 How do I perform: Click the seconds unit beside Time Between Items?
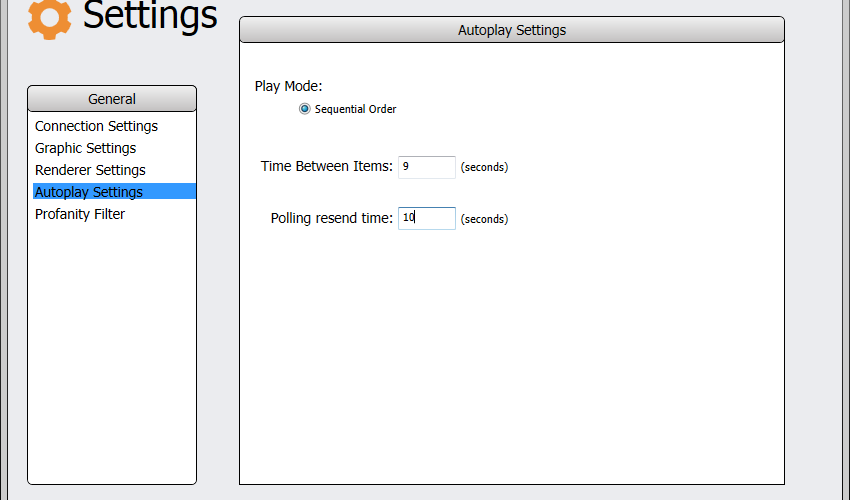click(484, 167)
